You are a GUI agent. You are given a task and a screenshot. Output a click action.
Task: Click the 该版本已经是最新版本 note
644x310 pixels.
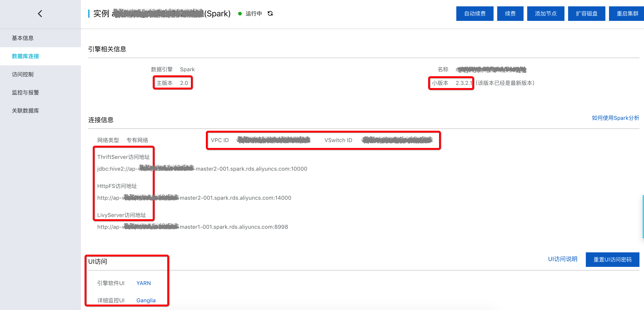(505, 83)
